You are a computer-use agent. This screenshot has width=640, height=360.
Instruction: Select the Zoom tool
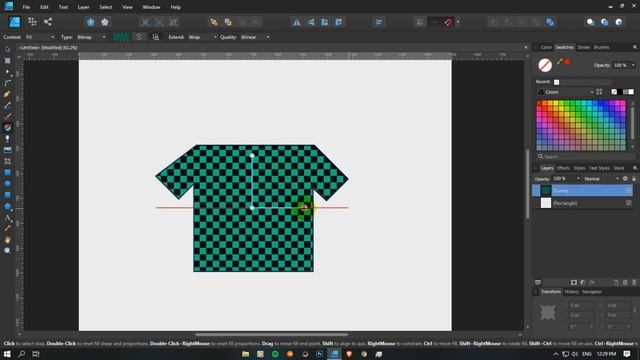point(7,251)
